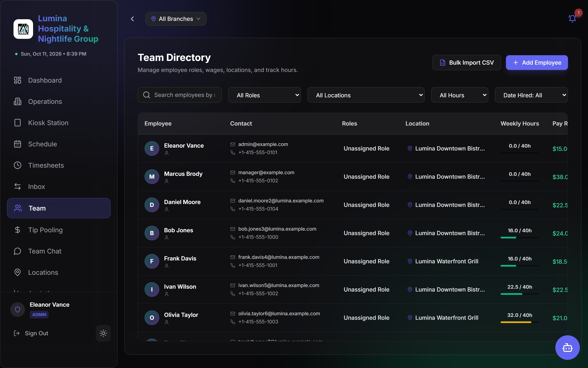Open Timesheets from sidebar
Viewport: 588px width, 368px height.
[59, 165]
